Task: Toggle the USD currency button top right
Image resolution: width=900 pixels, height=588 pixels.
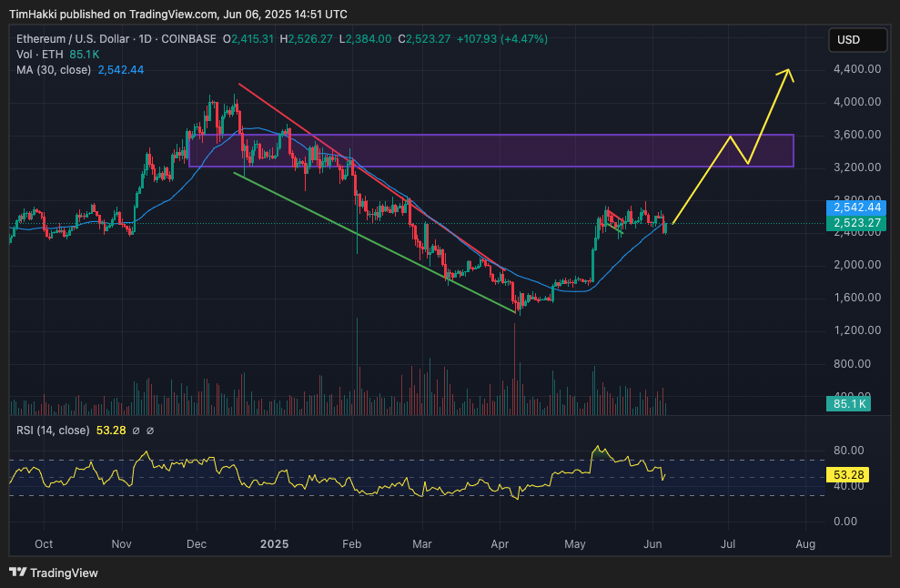Action: click(857, 39)
